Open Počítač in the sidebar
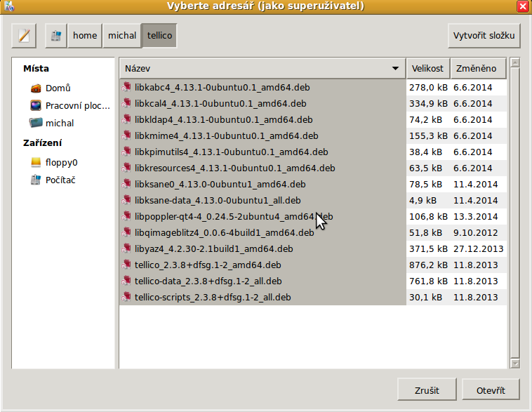Viewport: 532px width, 412px height. point(65,180)
